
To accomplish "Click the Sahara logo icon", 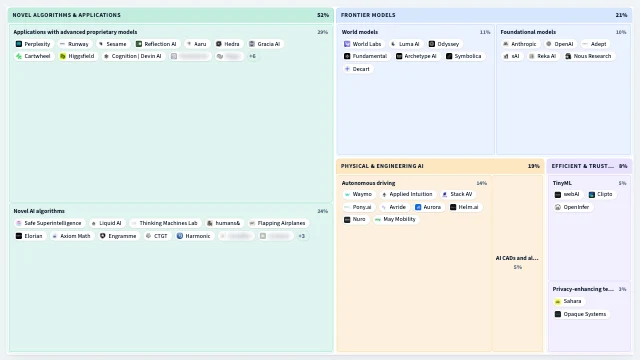I will click(x=558, y=301).
